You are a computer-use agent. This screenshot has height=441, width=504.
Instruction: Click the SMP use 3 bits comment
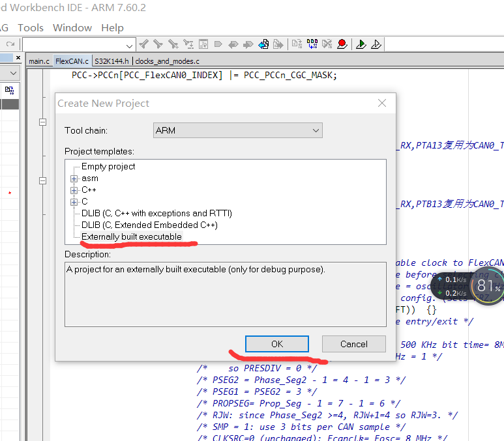click(x=301, y=427)
